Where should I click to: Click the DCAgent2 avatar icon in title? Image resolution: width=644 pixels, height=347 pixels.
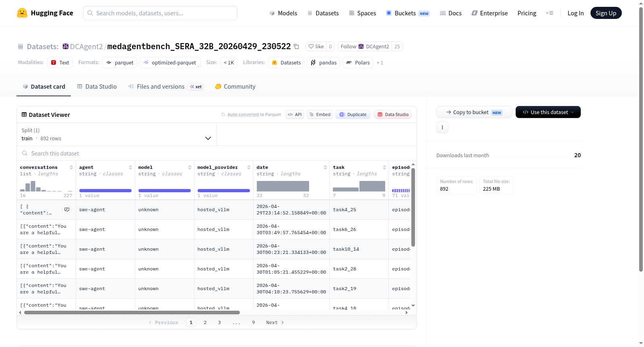(66, 46)
